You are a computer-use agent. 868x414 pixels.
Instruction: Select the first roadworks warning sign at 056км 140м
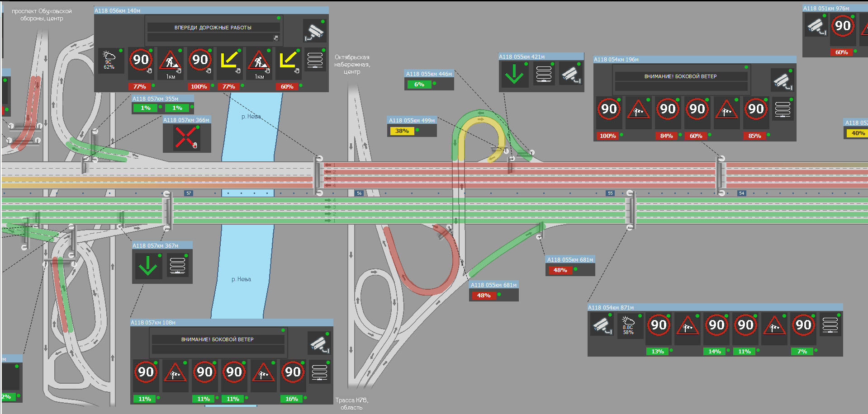pyautogui.click(x=170, y=62)
